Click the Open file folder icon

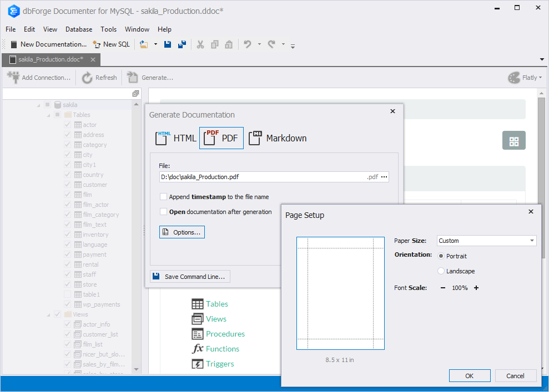144,44
